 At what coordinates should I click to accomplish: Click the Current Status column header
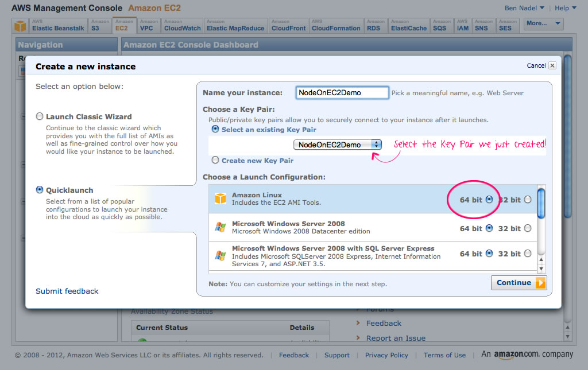click(x=162, y=328)
